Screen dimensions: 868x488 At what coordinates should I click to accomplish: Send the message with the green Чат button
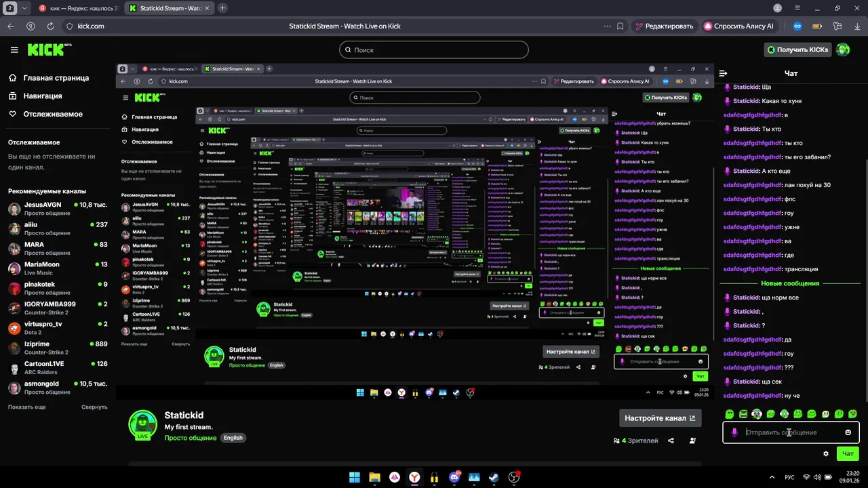pos(848,453)
